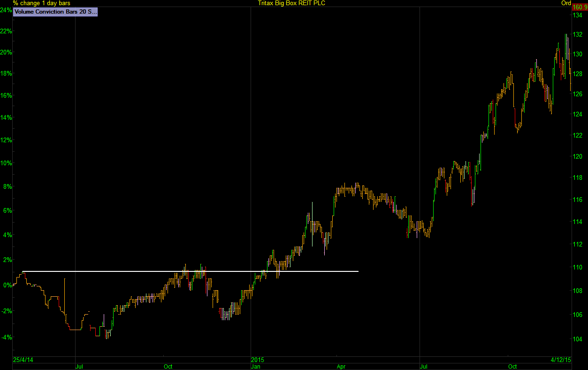Click the 25/4/14 start date label
Screen dimensions: 588x370
pyautogui.click(x=23, y=360)
